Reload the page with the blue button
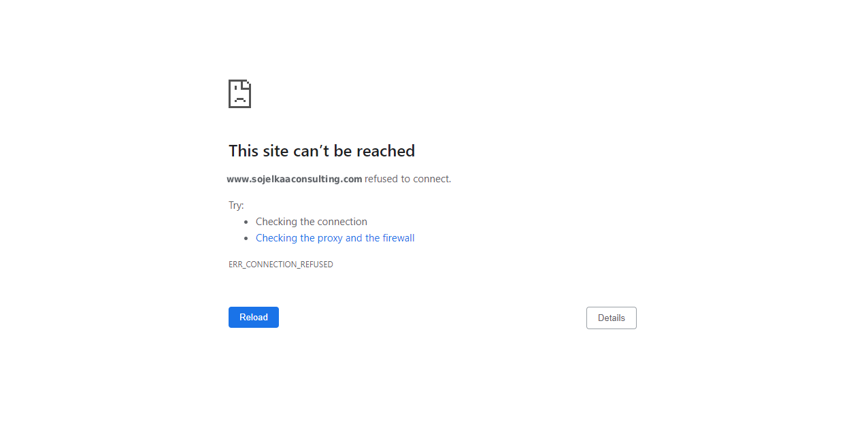 tap(254, 317)
